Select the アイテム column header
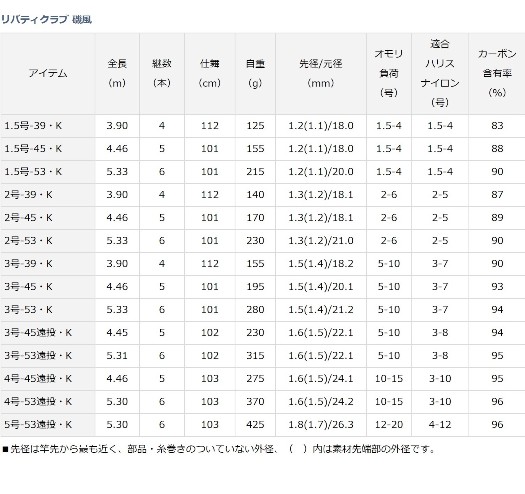This screenshot has width=525, height=494. (x=48, y=73)
